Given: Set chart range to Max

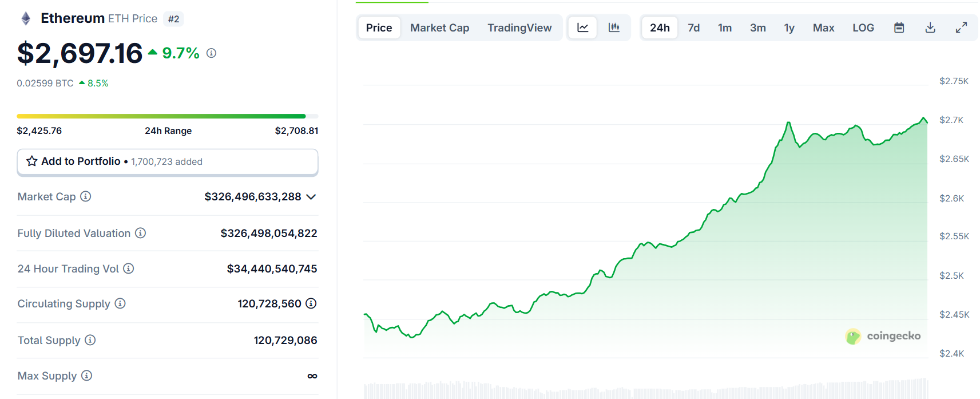Looking at the screenshot, I should point(824,27).
